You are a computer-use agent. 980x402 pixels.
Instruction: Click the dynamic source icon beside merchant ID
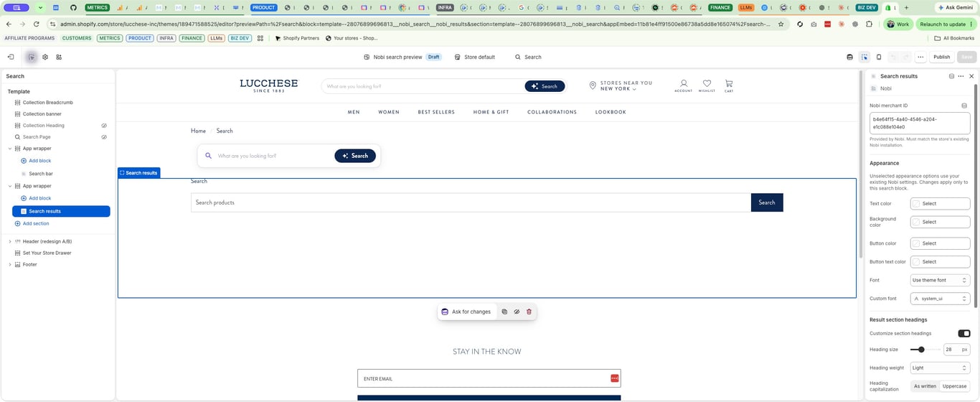(x=964, y=106)
